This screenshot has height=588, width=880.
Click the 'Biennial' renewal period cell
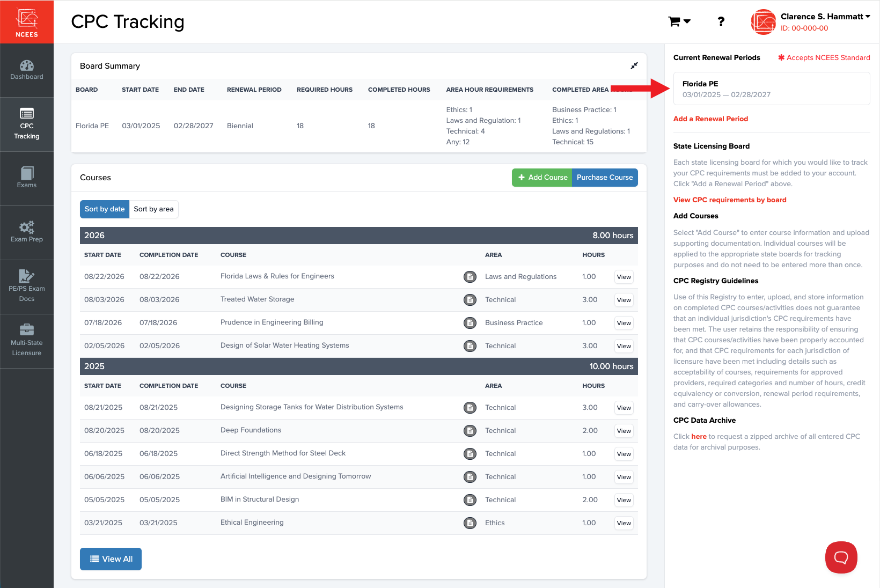click(x=240, y=126)
